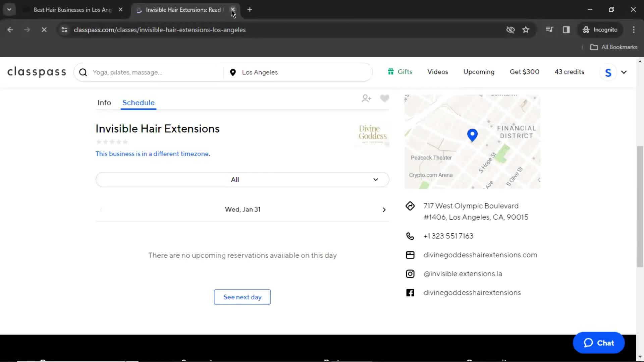The height and width of the screenshot is (362, 644).
Task: Click the Divine Goddess logo
Action: 372,134
